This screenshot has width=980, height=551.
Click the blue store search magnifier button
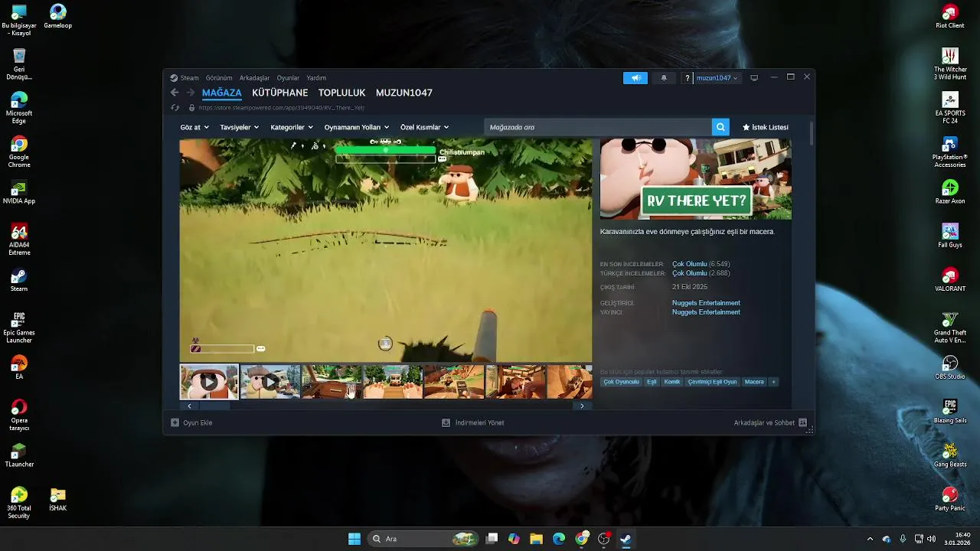(720, 127)
